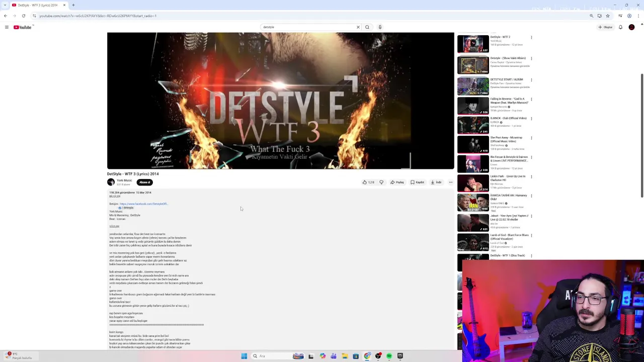Open the more actions ellipsis below video
Image resolution: width=644 pixels, height=362 pixels.
click(450, 183)
